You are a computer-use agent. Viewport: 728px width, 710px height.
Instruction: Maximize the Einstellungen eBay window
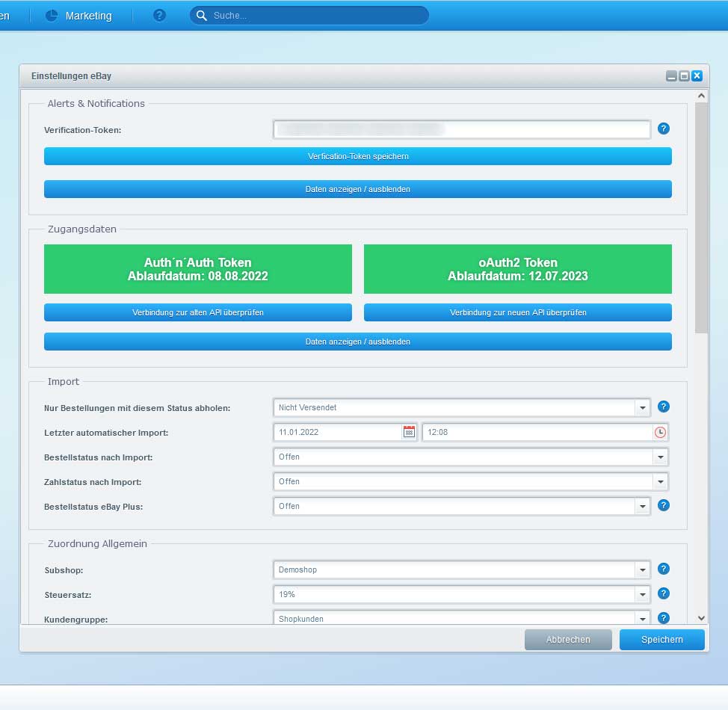point(684,75)
